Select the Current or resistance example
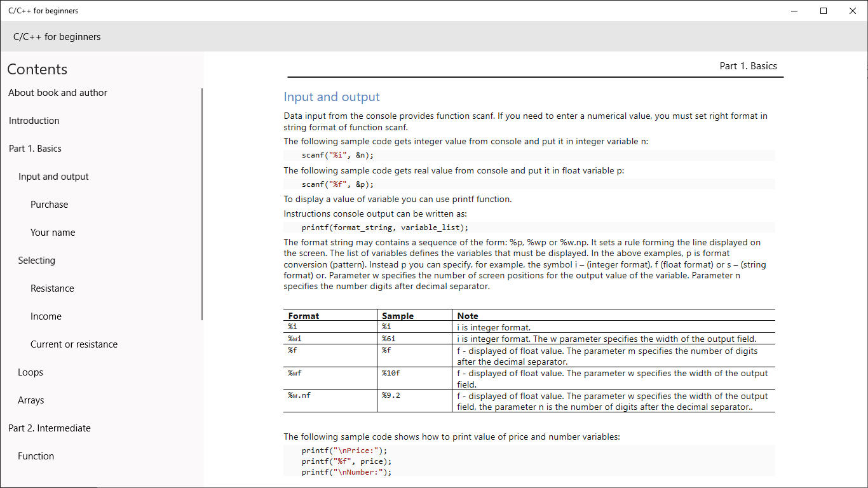Image resolution: width=868 pixels, height=488 pixels. click(x=74, y=344)
